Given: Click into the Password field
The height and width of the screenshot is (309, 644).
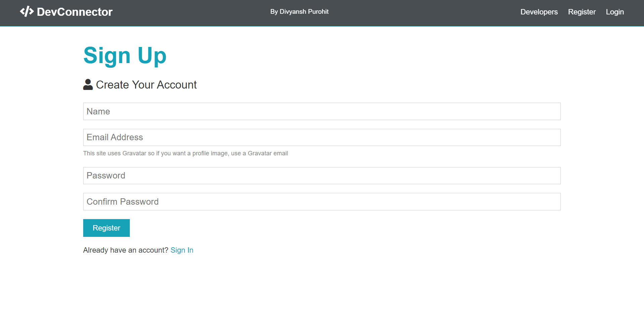Looking at the screenshot, I should click(x=322, y=175).
